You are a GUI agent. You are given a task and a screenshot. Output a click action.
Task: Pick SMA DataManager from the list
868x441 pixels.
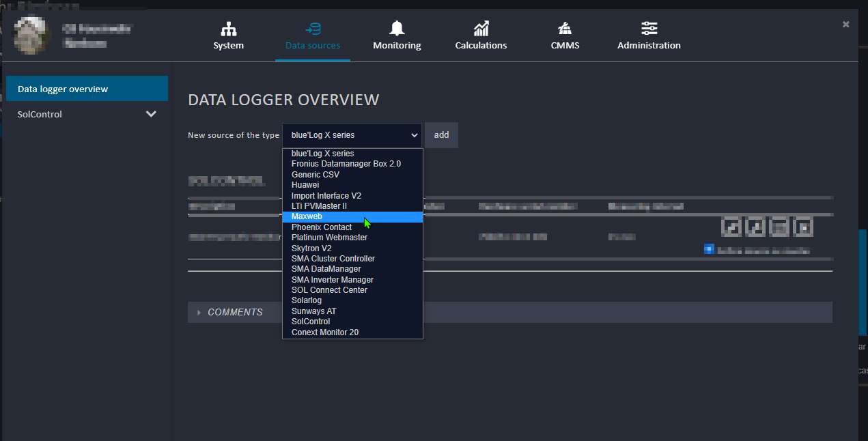352,269
